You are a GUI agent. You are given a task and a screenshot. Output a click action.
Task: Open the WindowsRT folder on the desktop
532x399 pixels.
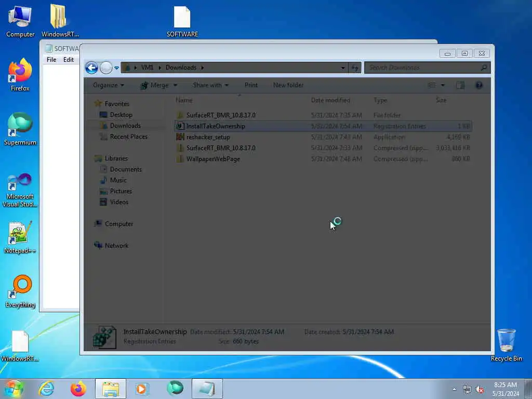click(x=60, y=21)
